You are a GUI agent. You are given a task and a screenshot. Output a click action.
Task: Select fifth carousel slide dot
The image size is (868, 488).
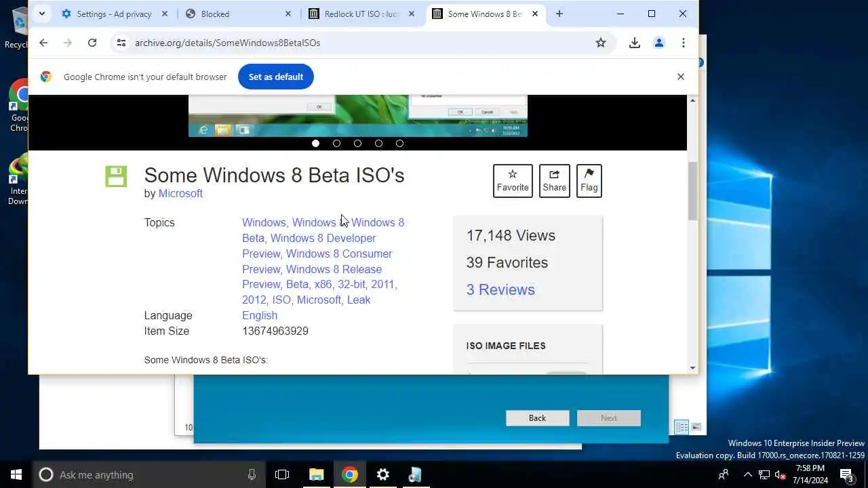pos(399,143)
